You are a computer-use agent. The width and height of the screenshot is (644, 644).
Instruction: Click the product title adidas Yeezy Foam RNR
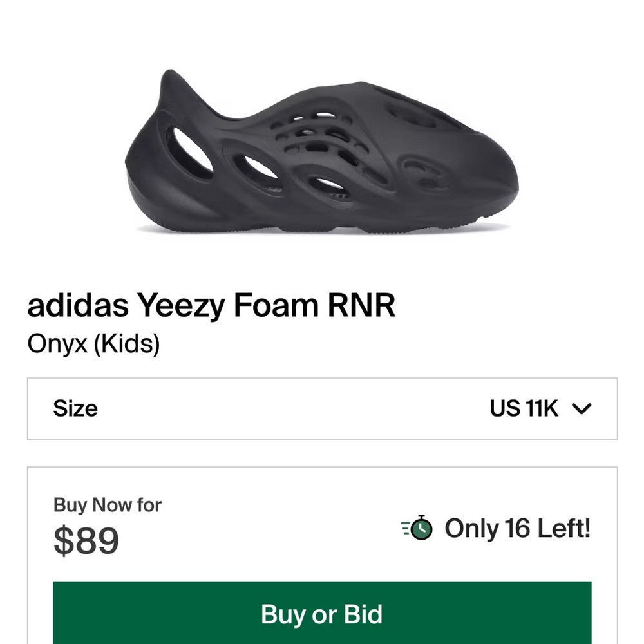pyautogui.click(x=213, y=305)
